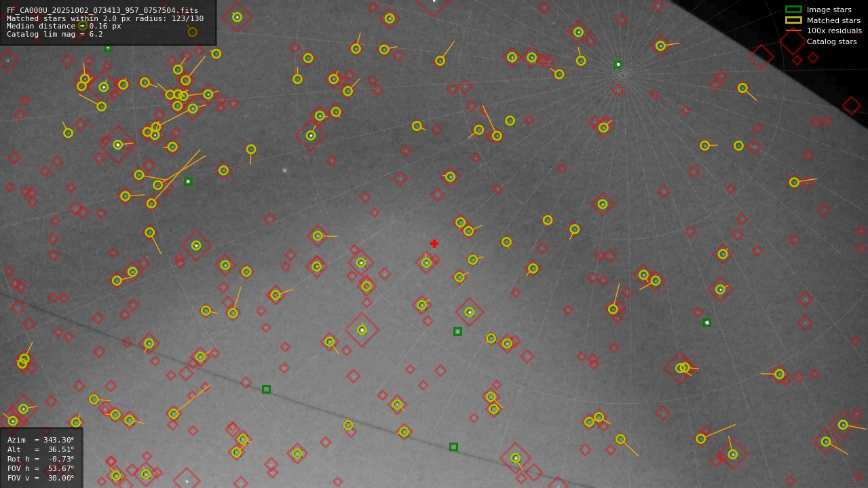Select the 'Image stars' legend label
This screenshot has height=488, width=868.
click(829, 10)
